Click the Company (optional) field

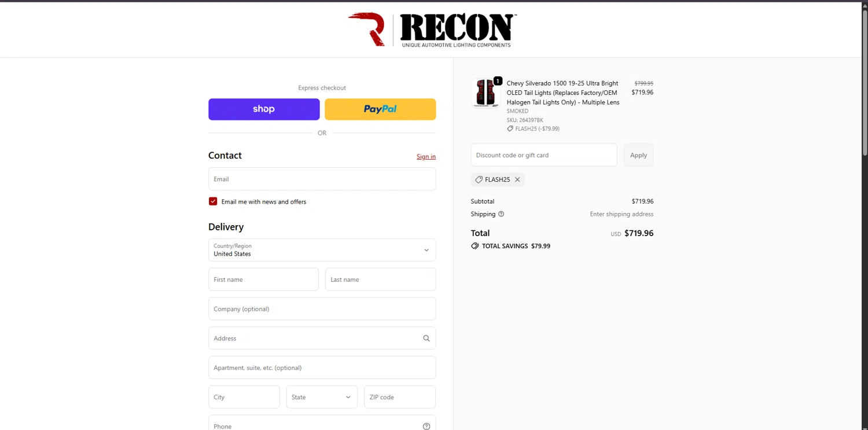click(x=322, y=309)
